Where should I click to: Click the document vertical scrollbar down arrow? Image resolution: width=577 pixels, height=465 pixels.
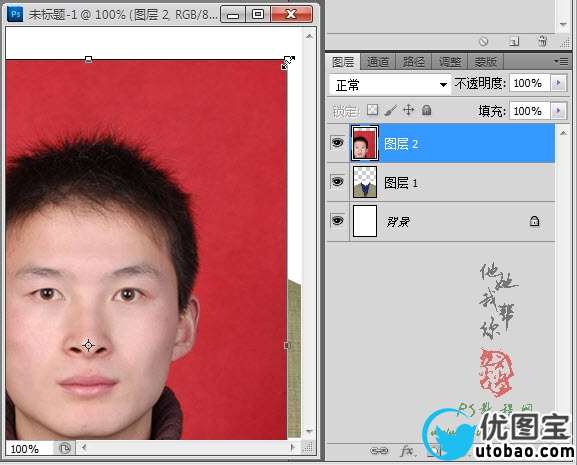(x=309, y=431)
